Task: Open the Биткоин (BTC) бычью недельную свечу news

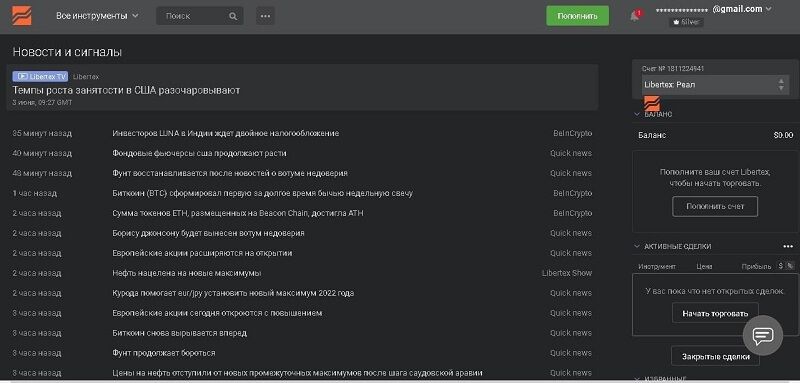Action: click(x=262, y=193)
